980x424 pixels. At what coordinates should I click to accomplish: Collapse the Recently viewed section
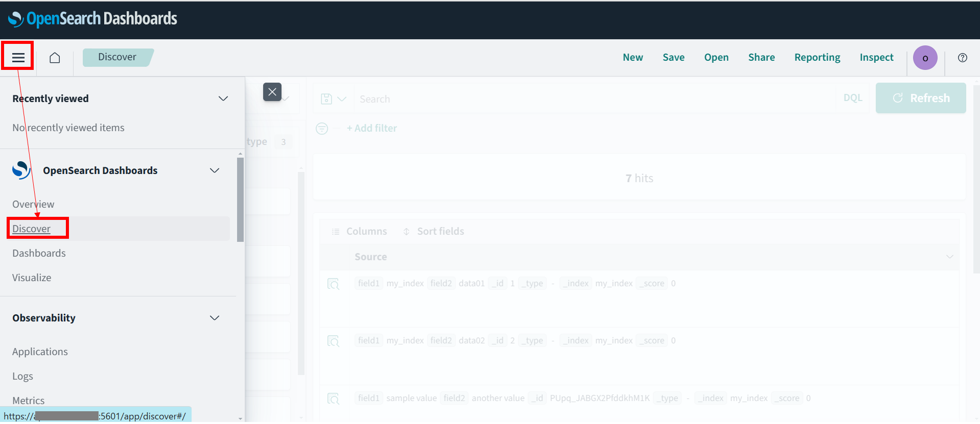click(x=223, y=98)
